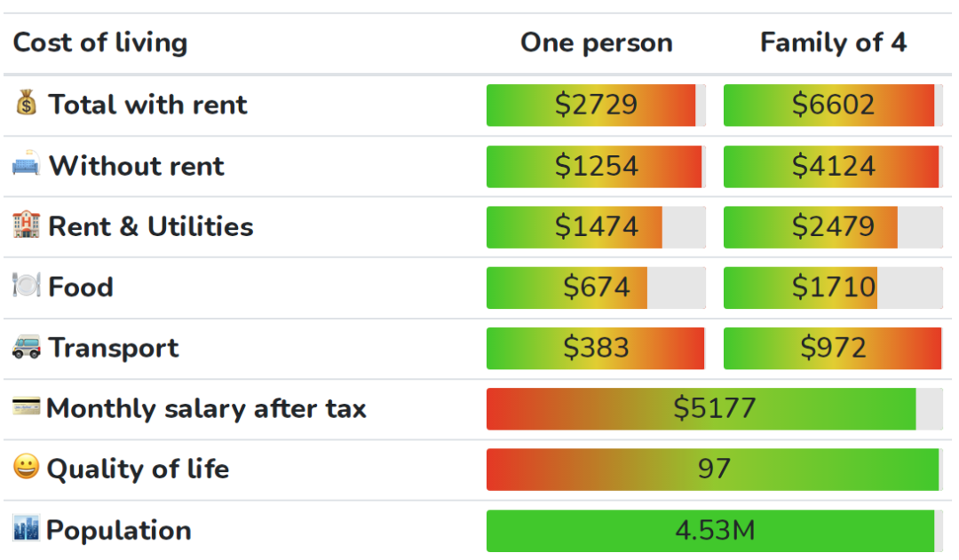Click the van icon next to Transport

point(27,347)
